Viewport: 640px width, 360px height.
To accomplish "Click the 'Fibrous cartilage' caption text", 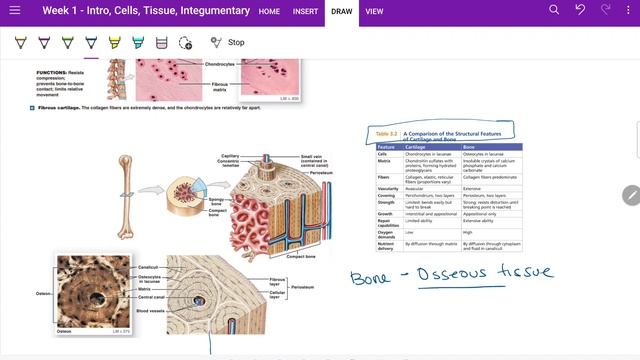I will click(149, 108).
